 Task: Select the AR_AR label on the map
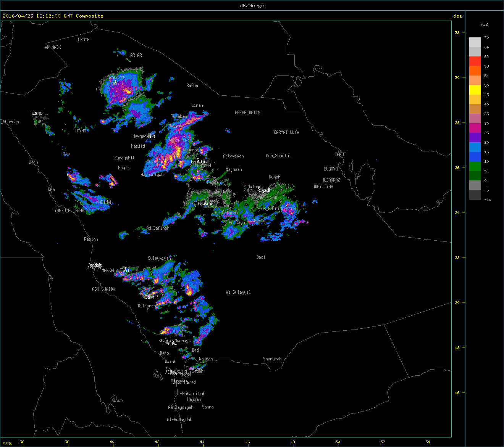(x=136, y=55)
